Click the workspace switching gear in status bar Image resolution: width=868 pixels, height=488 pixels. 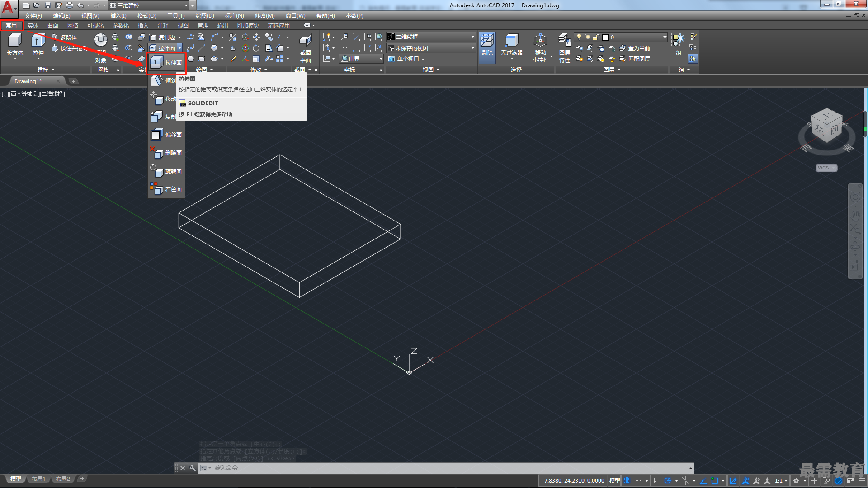(x=796, y=481)
